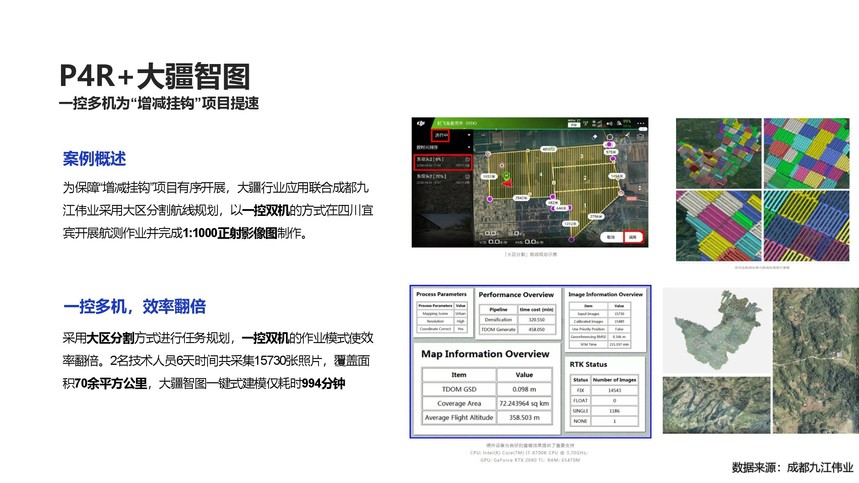Click the 'Coverage Area' table cell

[x=459, y=403]
